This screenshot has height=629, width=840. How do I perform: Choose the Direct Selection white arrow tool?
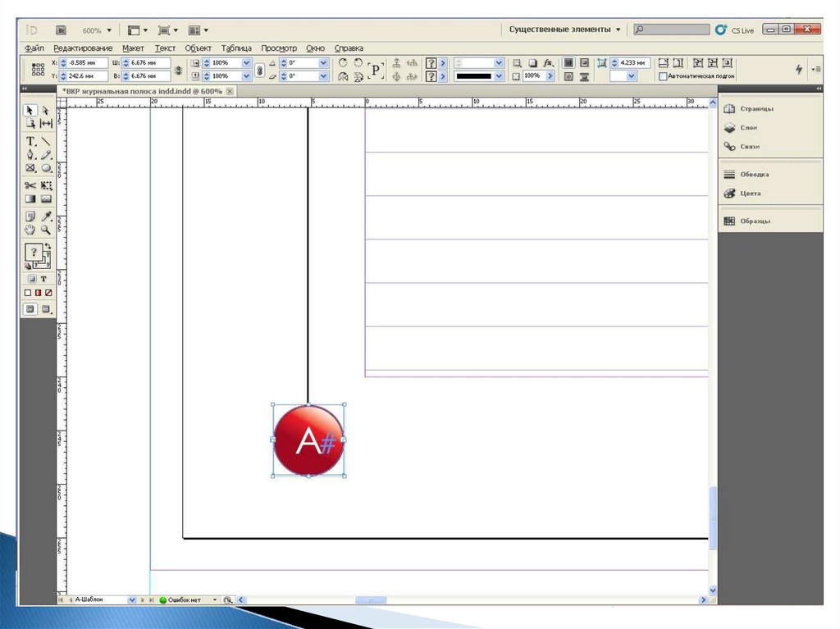tap(47, 110)
